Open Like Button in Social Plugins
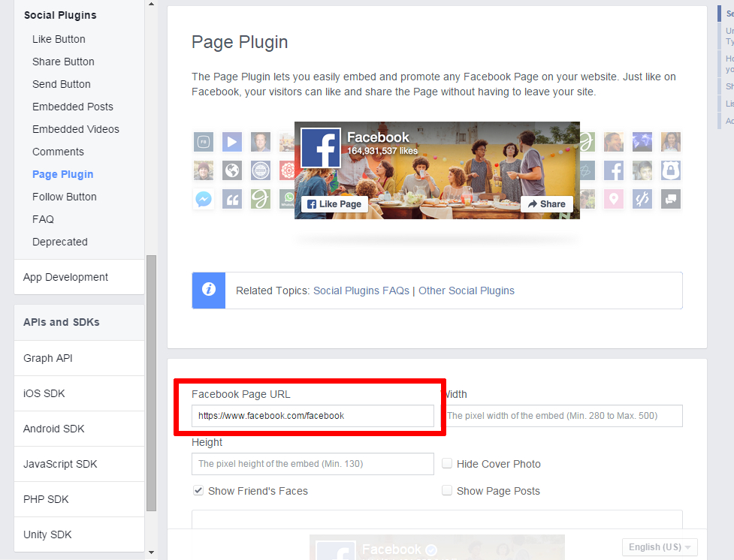The height and width of the screenshot is (560, 734). point(59,39)
